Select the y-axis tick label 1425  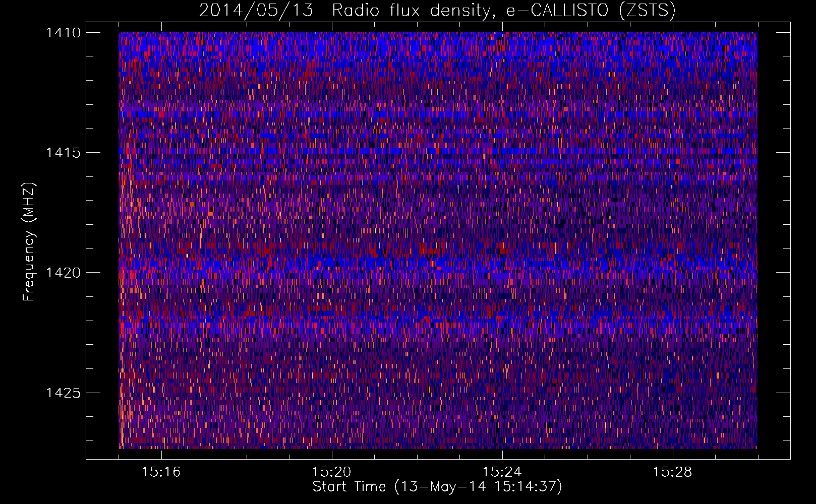pyautogui.click(x=63, y=393)
